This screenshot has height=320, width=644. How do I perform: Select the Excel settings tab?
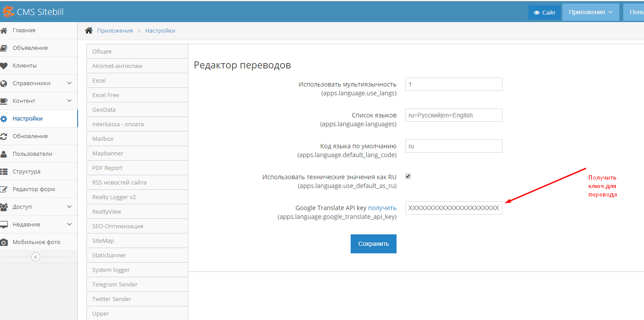(x=137, y=80)
